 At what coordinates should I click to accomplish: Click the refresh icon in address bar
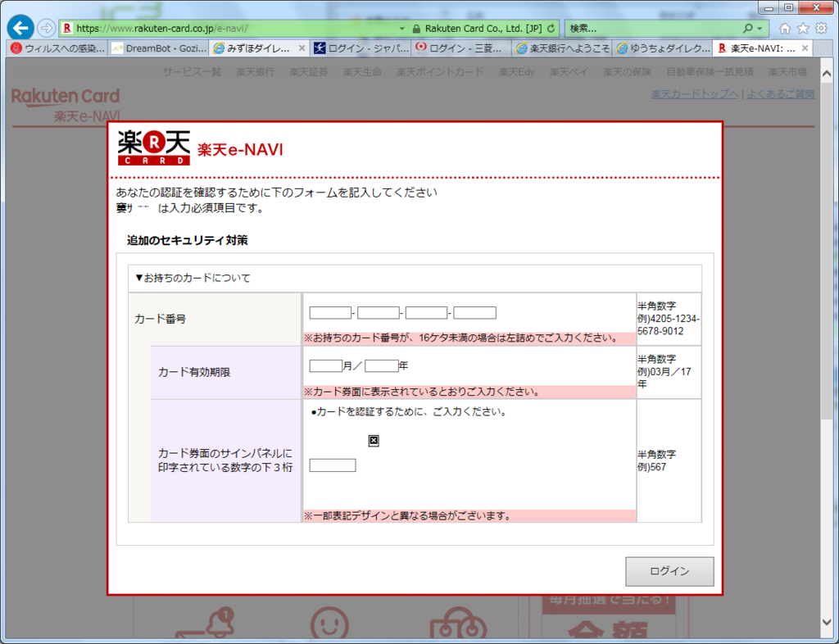click(x=551, y=29)
